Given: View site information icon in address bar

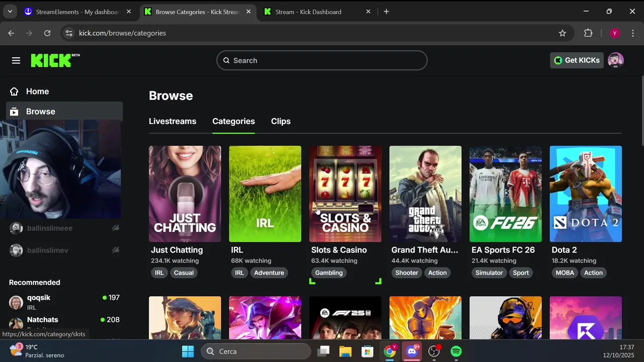Looking at the screenshot, I should pos(70,33).
